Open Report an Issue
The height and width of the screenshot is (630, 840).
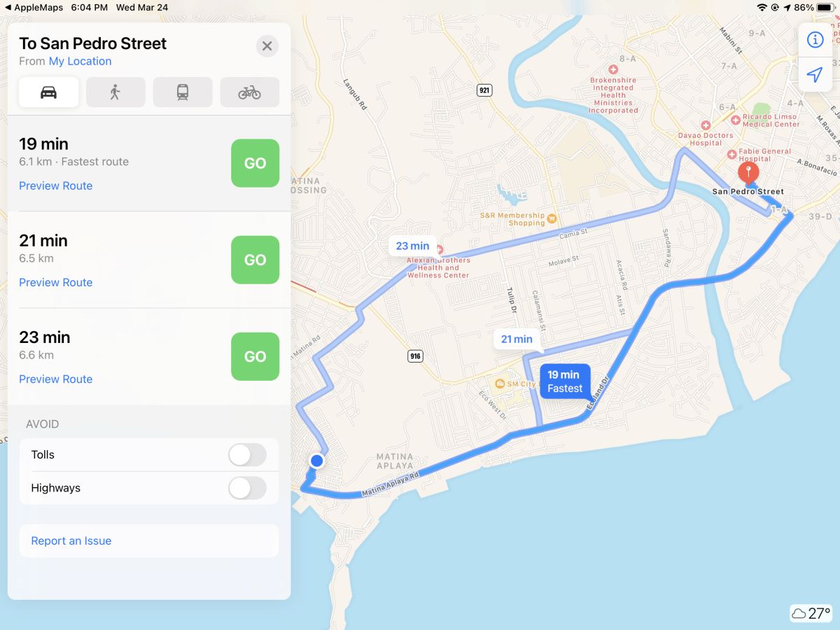71,541
